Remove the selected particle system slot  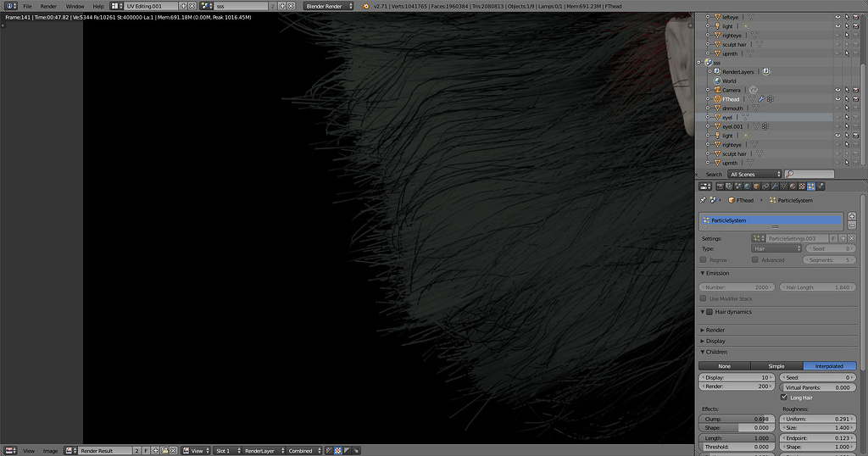tap(852, 225)
